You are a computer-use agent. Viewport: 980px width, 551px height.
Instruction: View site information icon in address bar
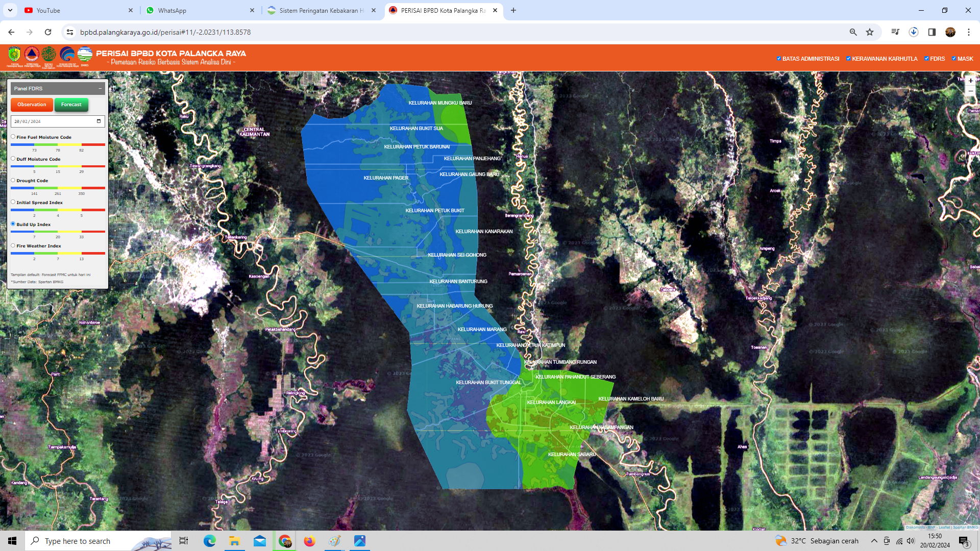click(x=70, y=32)
